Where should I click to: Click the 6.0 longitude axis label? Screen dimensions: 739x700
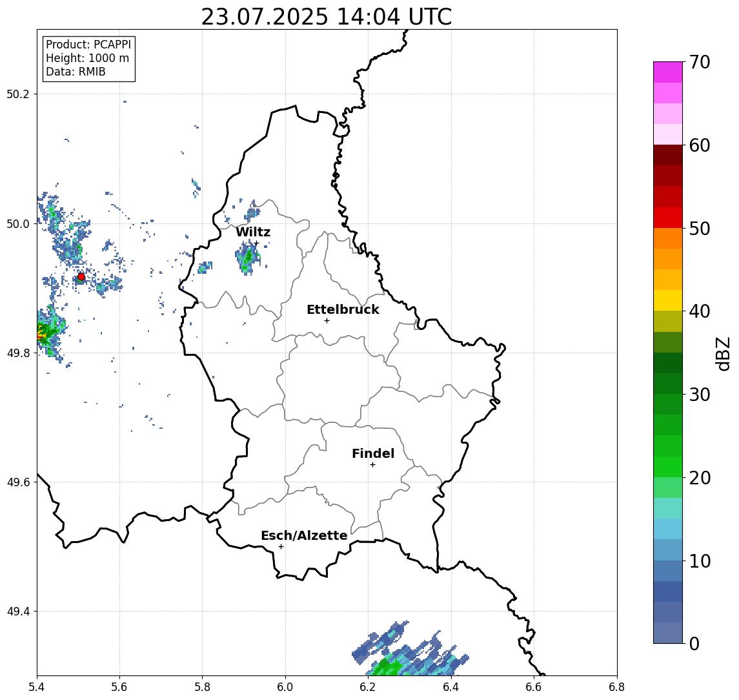286,687
